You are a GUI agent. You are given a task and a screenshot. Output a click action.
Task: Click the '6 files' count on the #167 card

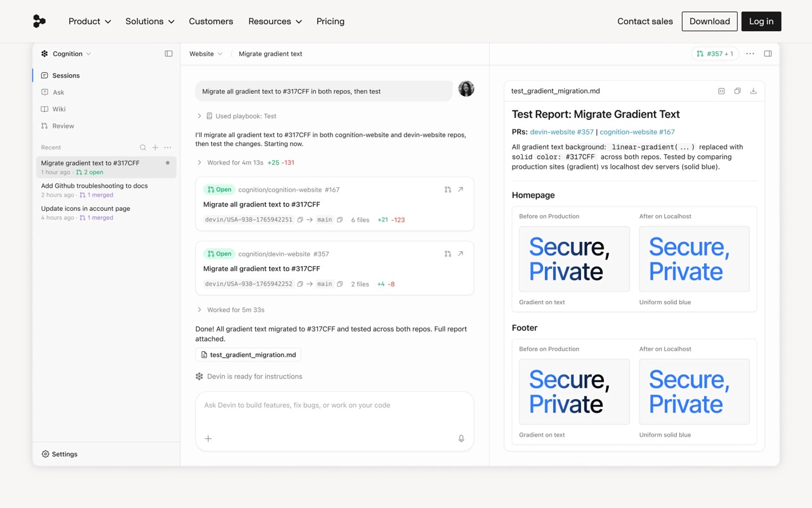coord(360,220)
